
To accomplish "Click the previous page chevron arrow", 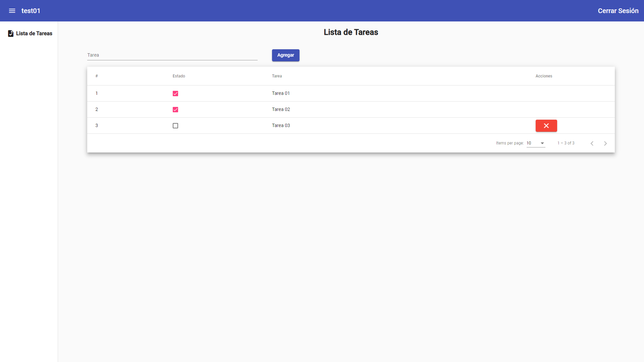I will pos(592,143).
